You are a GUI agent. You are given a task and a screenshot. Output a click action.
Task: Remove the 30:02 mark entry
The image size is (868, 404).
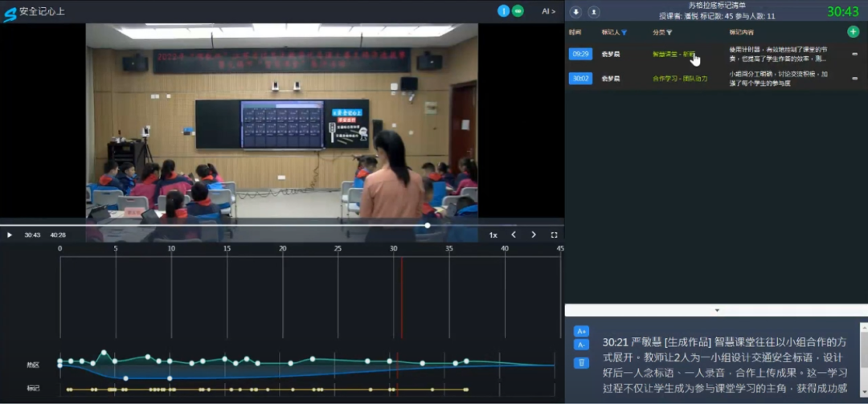[854, 79]
